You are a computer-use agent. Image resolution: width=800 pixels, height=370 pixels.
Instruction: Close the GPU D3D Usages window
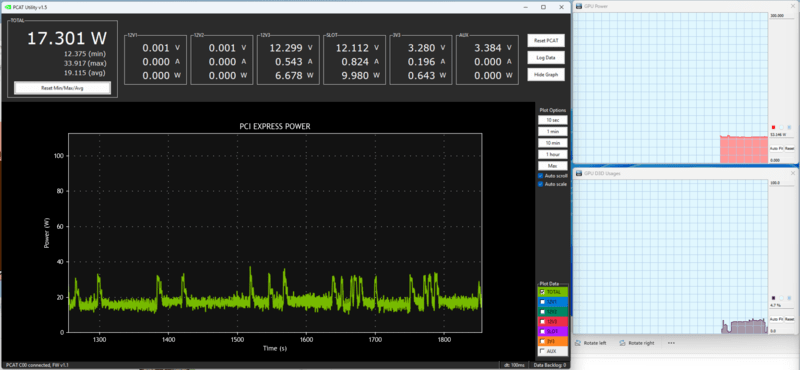(x=792, y=173)
